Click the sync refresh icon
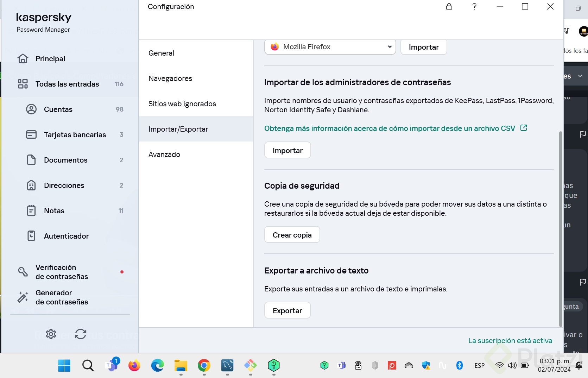 click(x=81, y=334)
